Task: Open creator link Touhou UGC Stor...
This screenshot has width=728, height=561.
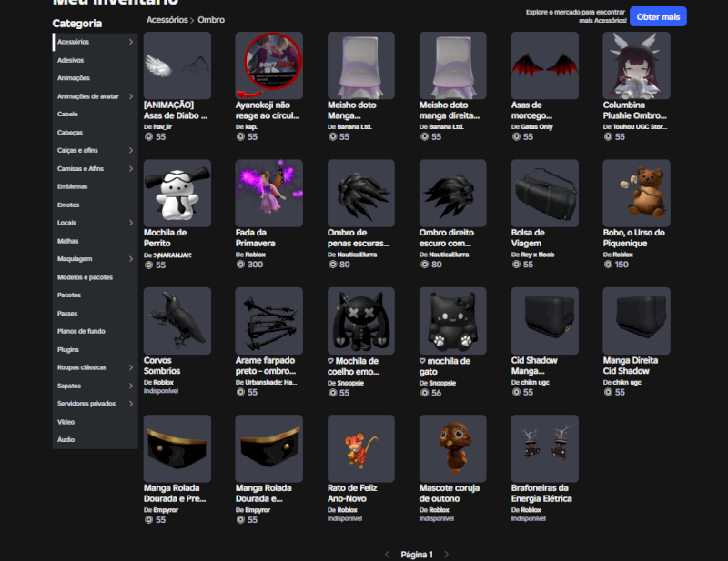Action: [640, 126]
